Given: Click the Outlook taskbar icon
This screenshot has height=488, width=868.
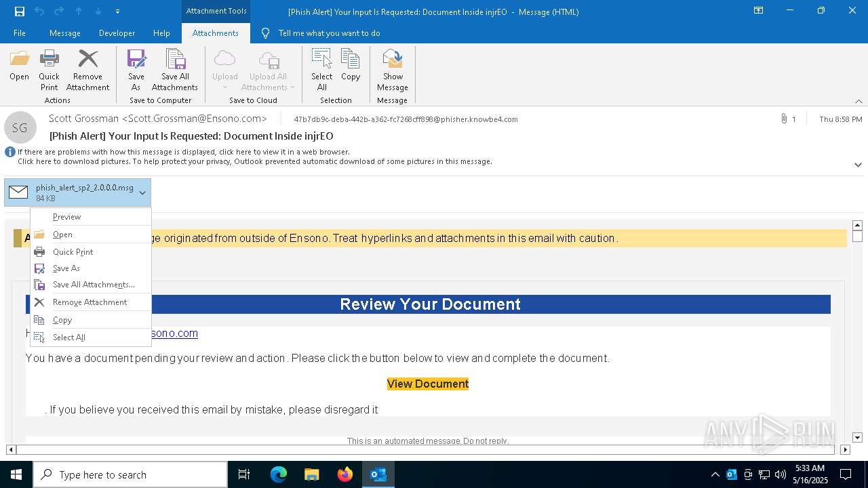Looking at the screenshot, I should pos(378,474).
